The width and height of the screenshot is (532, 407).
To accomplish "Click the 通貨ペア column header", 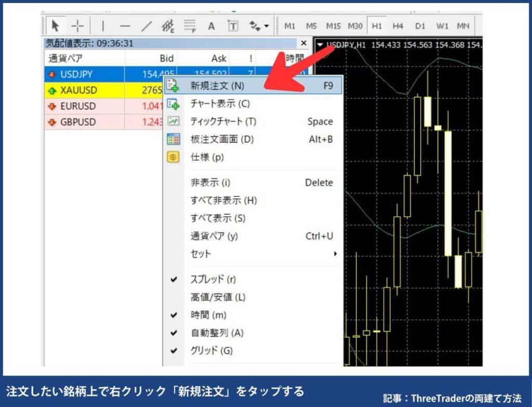I will (85, 58).
